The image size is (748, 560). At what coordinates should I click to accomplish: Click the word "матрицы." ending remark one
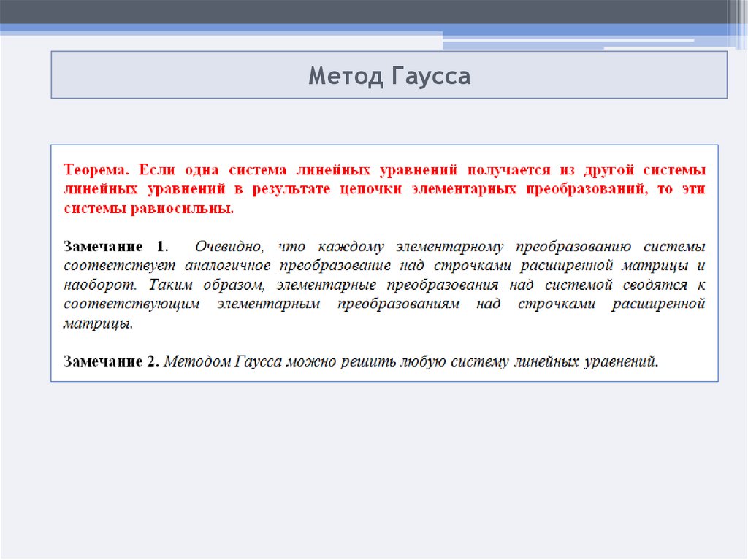click(x=99, y=323)
